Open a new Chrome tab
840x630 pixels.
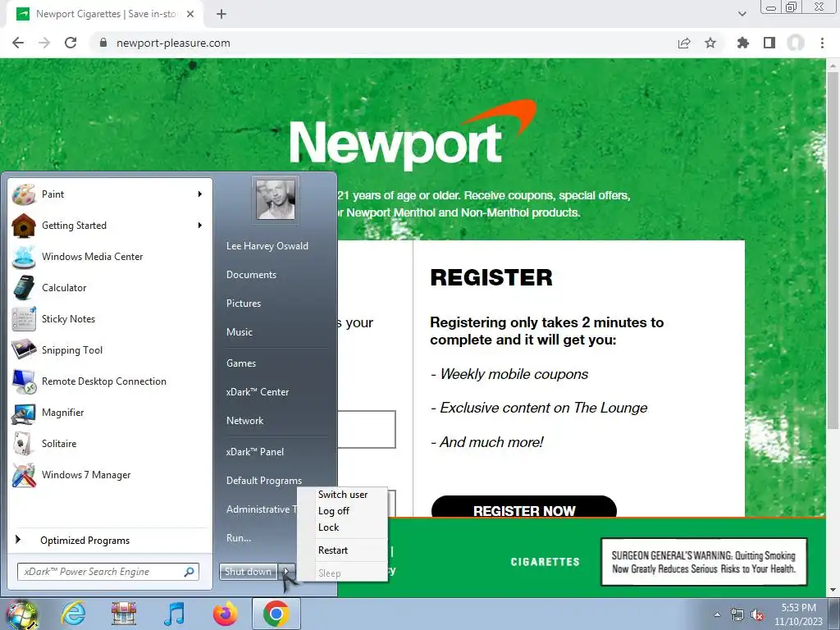pyautogui.click(x=221, y=14)
